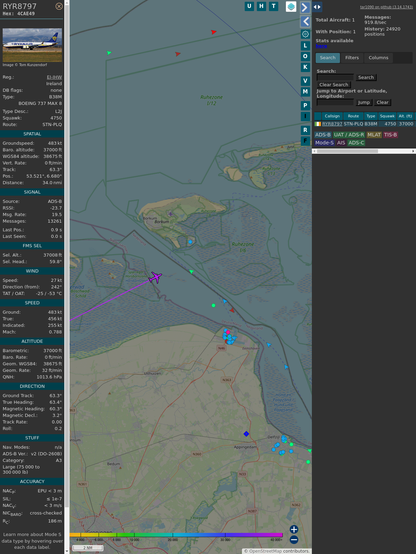Click the H button above map
This screenshot has width=416, height=554.
pos(261,6)
